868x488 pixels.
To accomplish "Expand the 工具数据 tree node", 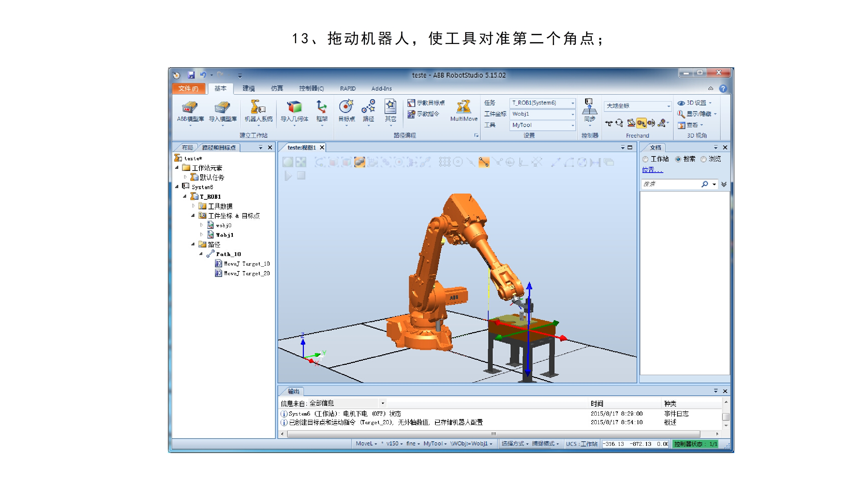I will 193,206.
